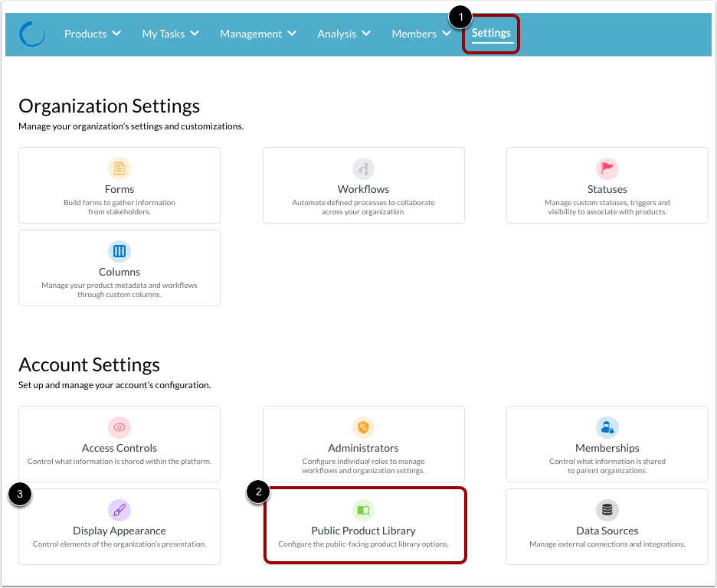Click the Forms document icon
This screenshot has width=717, height=588.
(x=120, y=168)
